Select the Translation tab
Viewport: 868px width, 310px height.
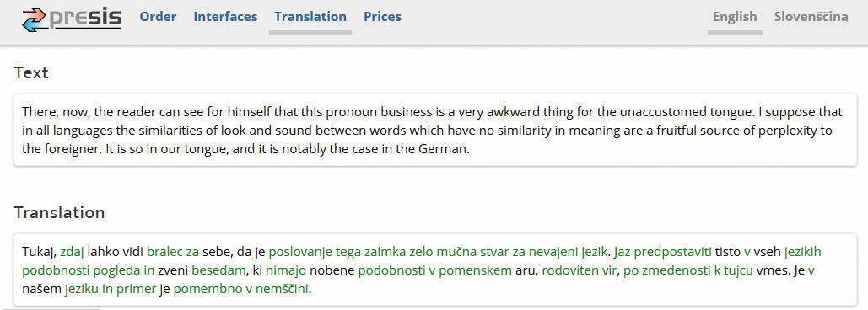point(310,17)
